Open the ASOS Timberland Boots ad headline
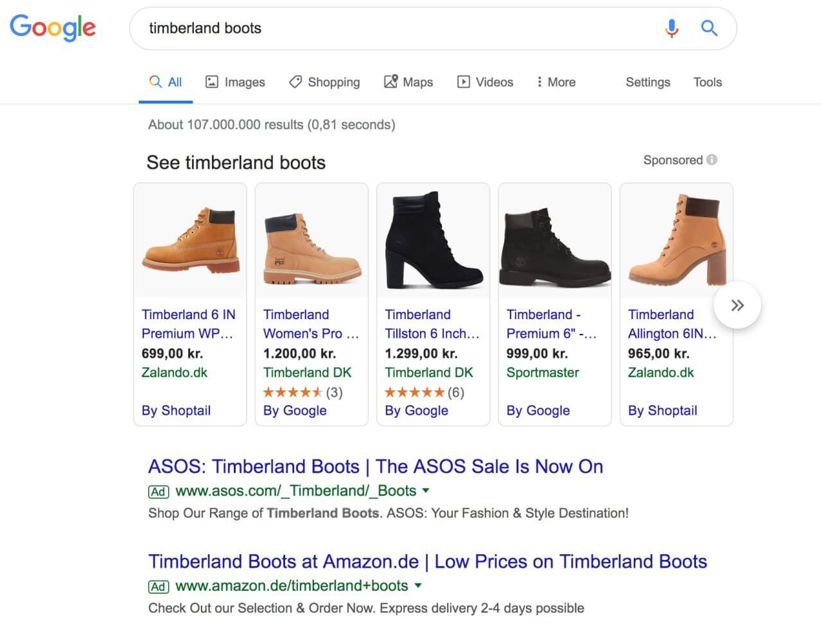Image resolution: width=822 pixels, height=644 pixels. point(376,466)
